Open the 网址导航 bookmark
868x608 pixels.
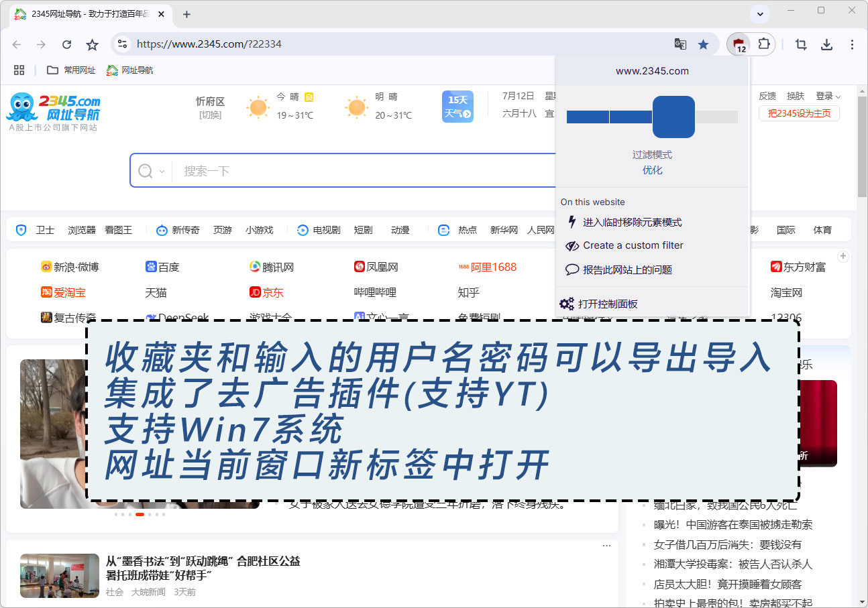129,70
